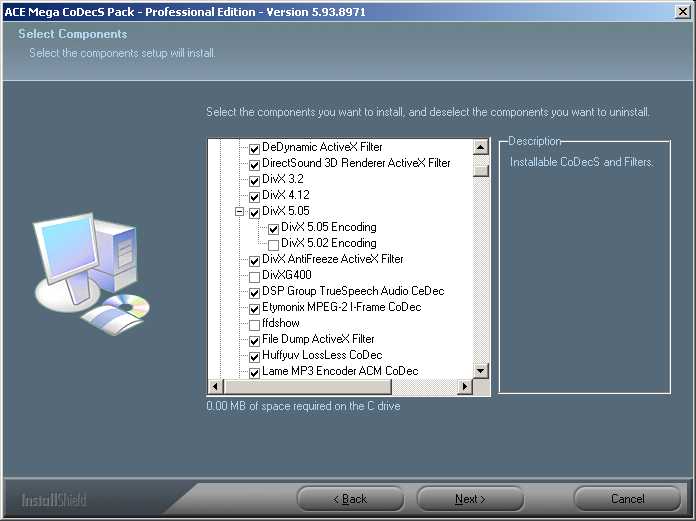Highlight DSP Group TrueSpeech Audio CoDec
Screen dimensions: 696x521
click(352, 291)
